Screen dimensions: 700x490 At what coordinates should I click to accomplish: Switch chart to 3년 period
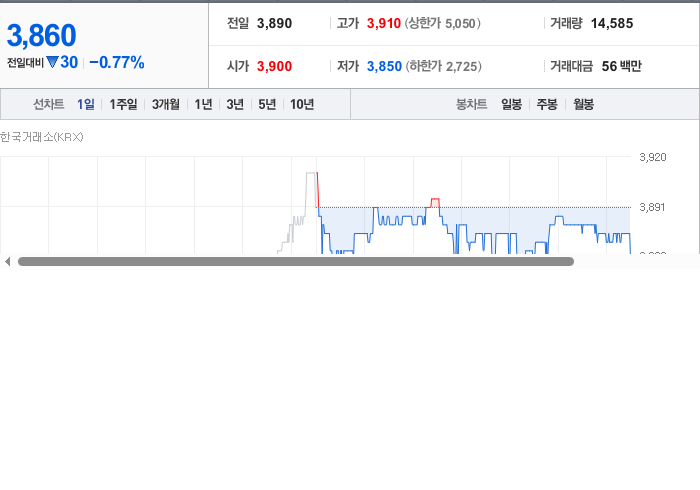coord(235,104)
